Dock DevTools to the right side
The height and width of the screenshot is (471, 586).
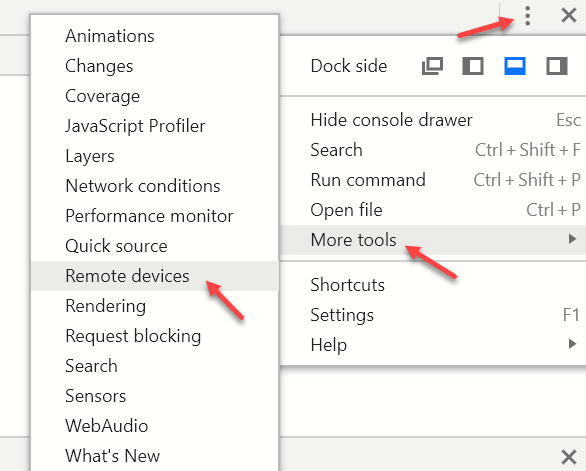click(556, 66)
